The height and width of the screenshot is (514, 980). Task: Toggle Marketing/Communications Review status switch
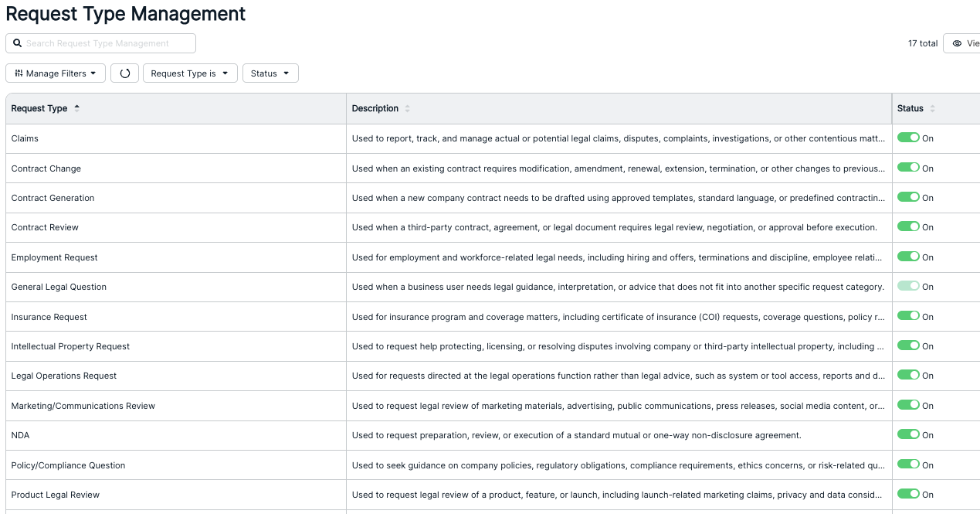pos(908,405)
